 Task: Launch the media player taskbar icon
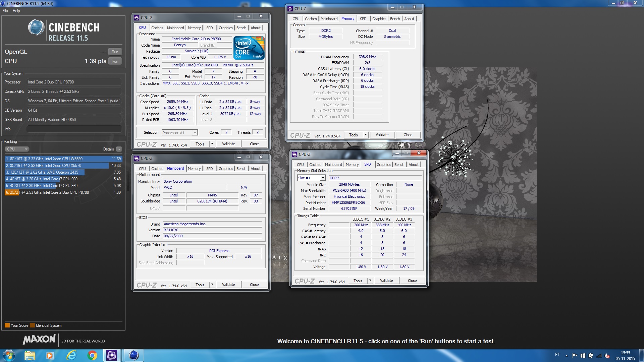pos(50,355)
